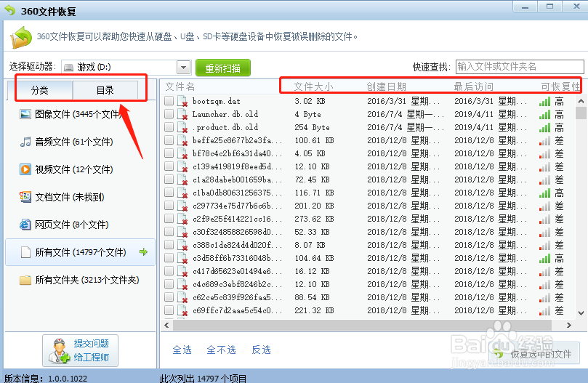Click the document files category icon

(25, 197)
